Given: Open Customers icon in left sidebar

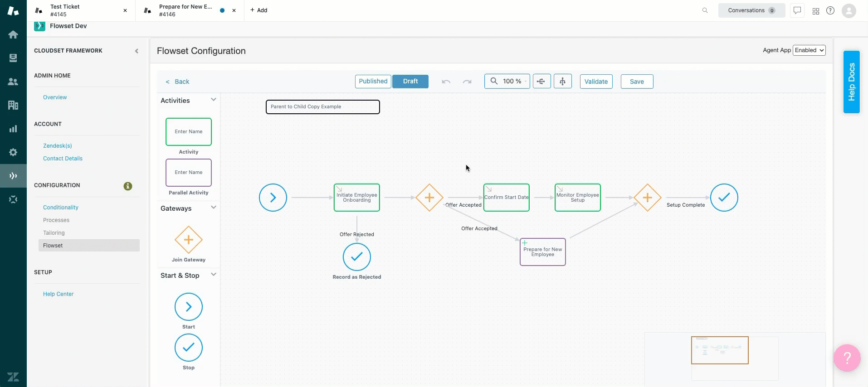Looking at the screenshot, I should click(x=13, y=82).
